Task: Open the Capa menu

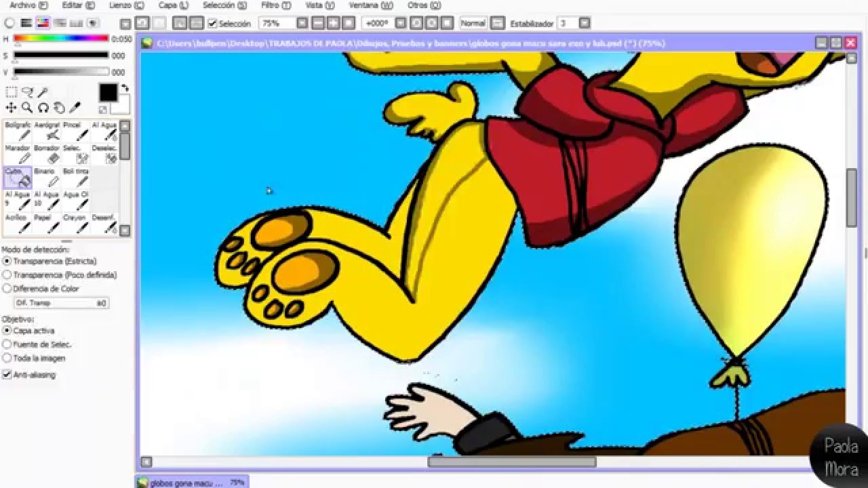Action: (174, 5)
